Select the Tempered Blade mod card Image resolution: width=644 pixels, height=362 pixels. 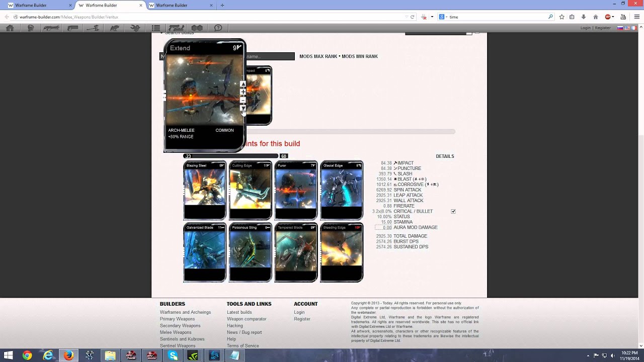tap(296, 252)
